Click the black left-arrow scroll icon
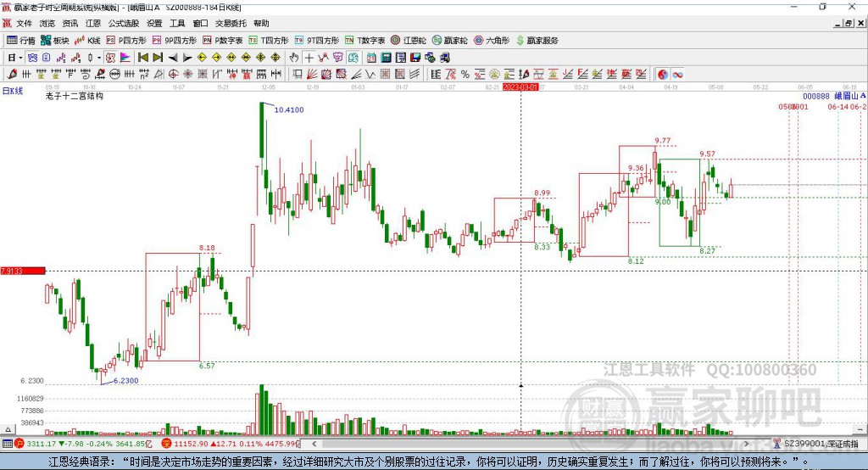 [x=173, y=58]
